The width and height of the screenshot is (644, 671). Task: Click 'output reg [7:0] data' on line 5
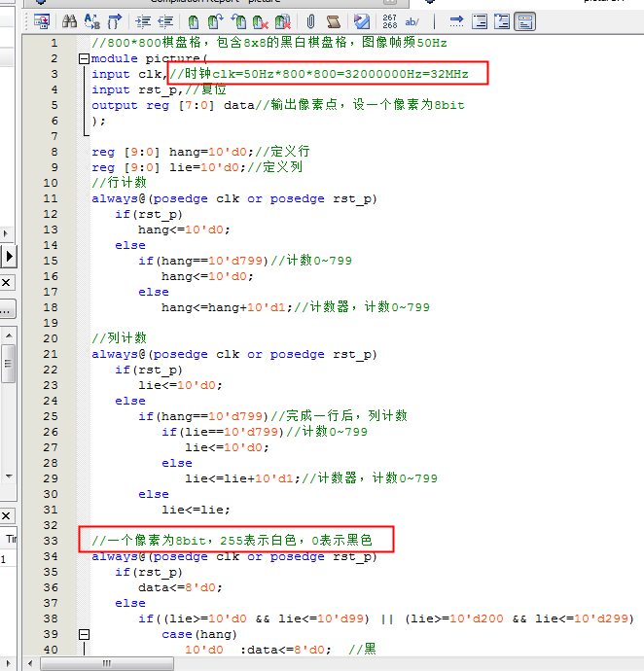click(173, 105)
